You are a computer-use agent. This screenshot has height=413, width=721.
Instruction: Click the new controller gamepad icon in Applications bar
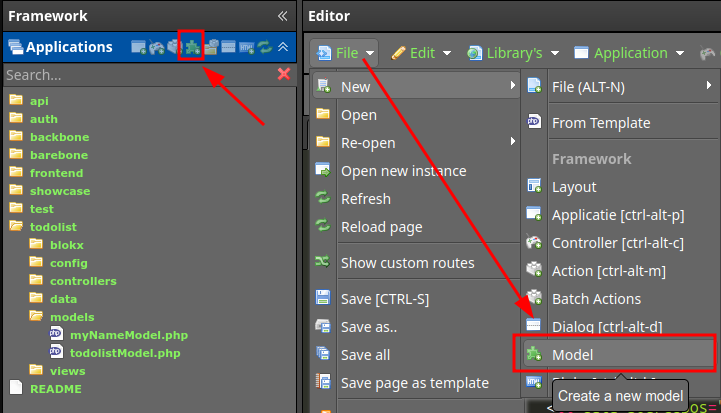tap(157, 47)
